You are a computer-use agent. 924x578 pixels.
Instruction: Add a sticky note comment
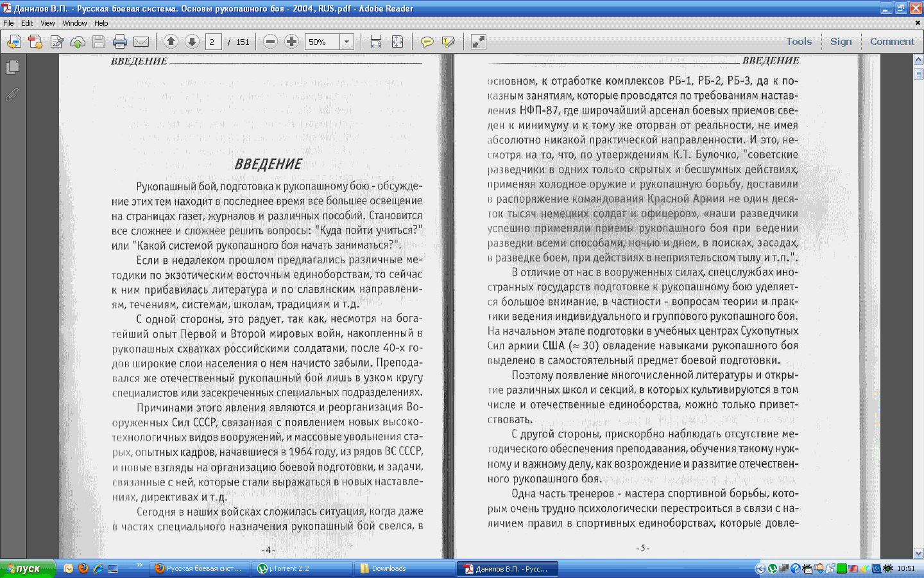427,42
